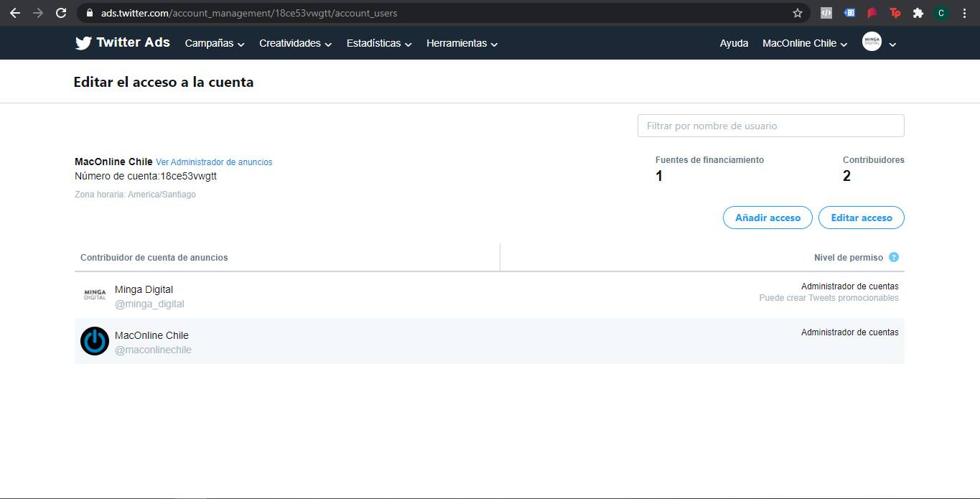
Task: Go back with the browser back arrow
Action: (x=14, y=13)
